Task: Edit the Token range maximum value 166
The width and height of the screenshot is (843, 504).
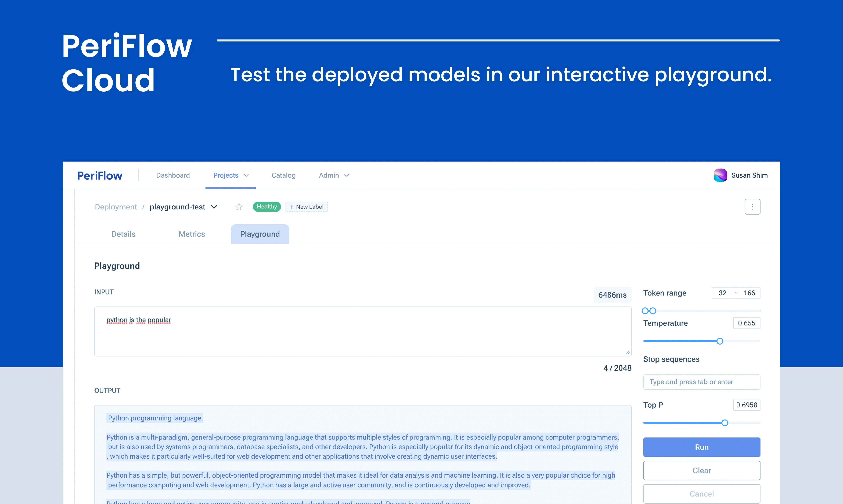Action: pyautogui.click(x=749, y=293)
